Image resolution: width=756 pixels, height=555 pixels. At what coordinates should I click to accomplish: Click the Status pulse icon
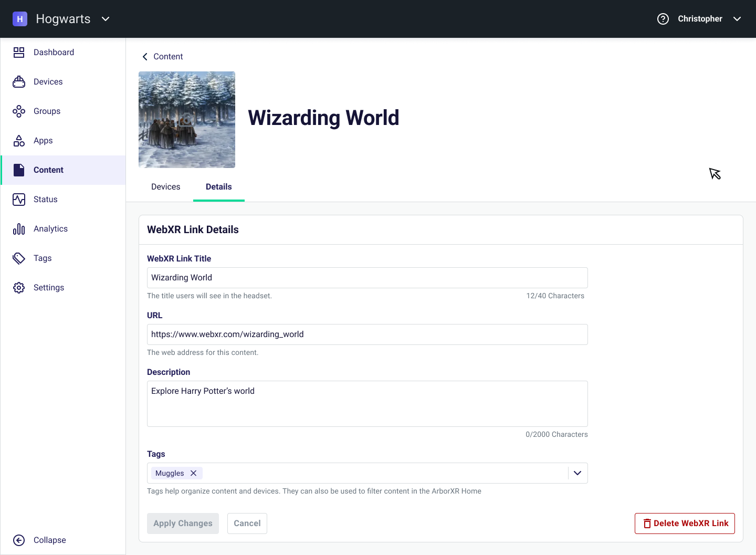pos(19,200)
